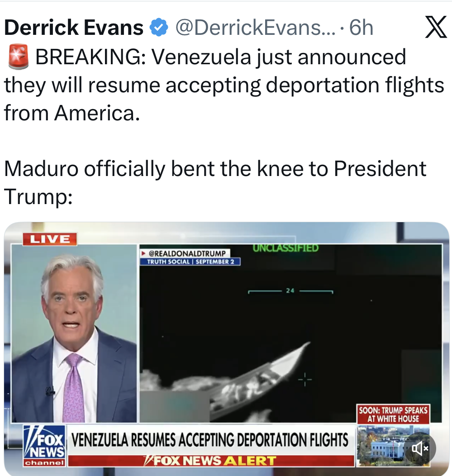Click the Fox News channel logo
The width and height of the screenshot is (452, 476).
point(45,446)
